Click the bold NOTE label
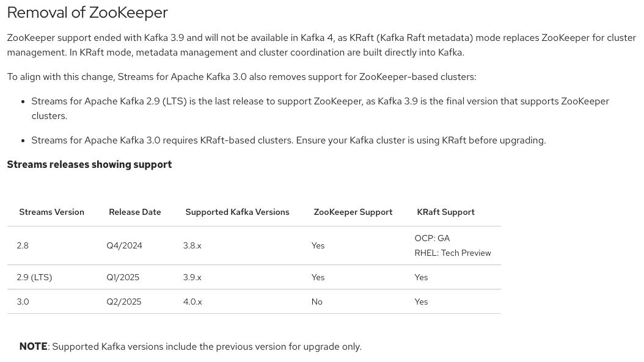 click(33, 347)
